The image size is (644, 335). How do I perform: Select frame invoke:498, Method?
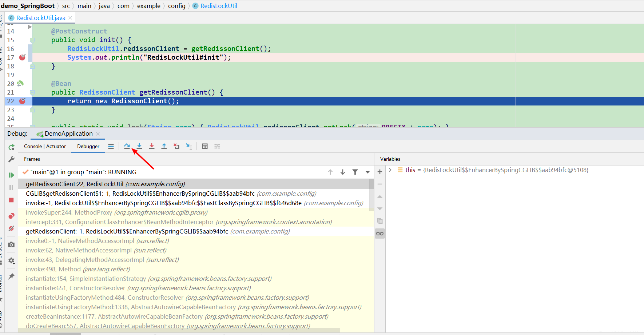coord(196,269)
